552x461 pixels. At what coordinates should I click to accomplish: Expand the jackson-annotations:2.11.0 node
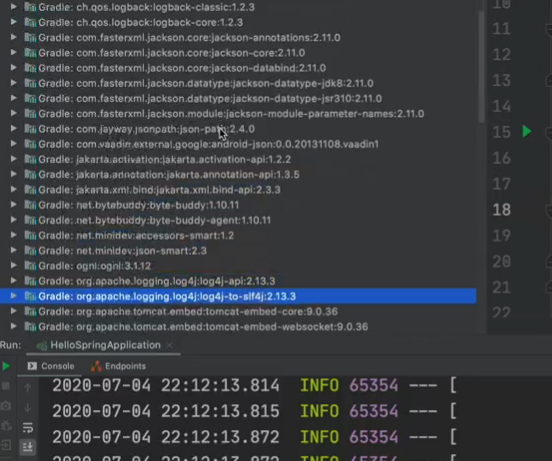(x=13, y=37)
